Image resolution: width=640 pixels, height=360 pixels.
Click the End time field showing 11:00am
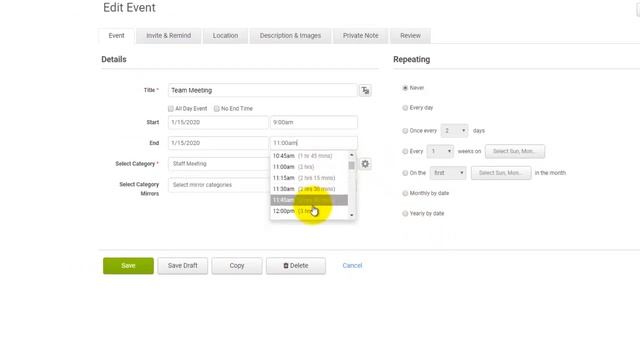point(314,143)
